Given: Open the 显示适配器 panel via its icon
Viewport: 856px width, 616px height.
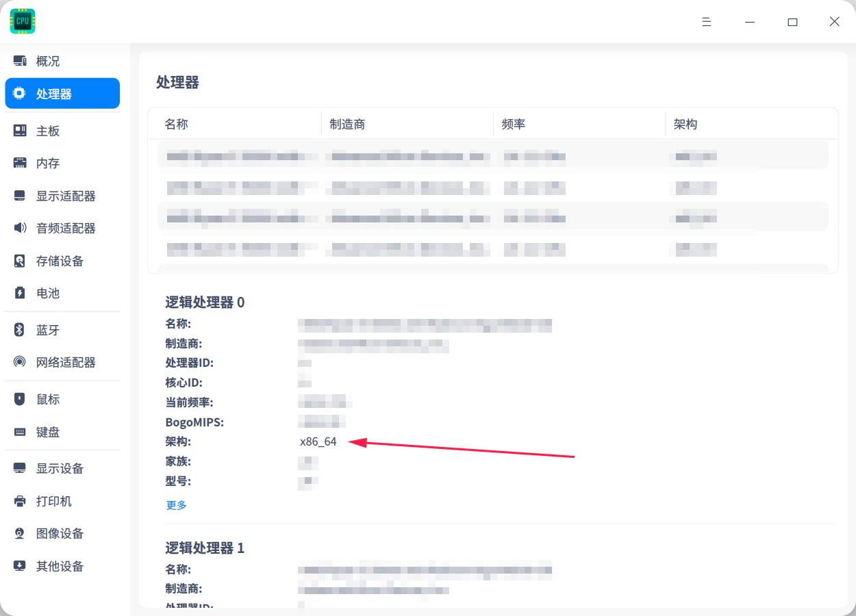Looking at the screenshot, I should (x=19, y=196).
